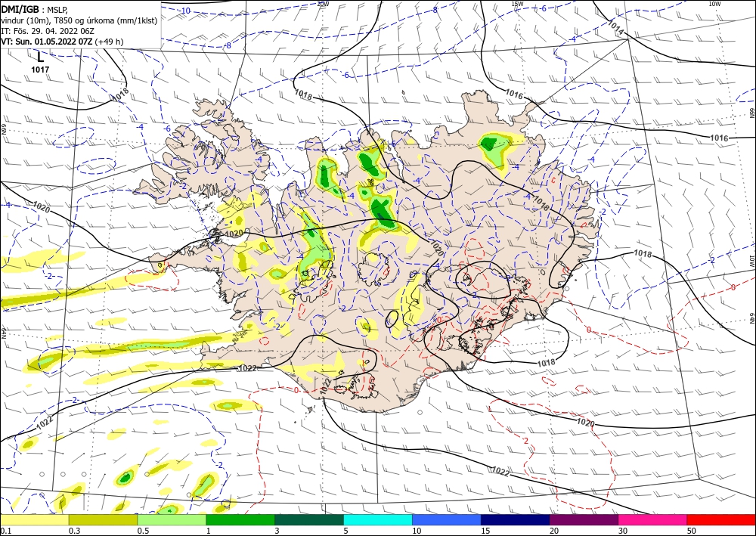Click the legend value '20'

click(x=554, y=531)
